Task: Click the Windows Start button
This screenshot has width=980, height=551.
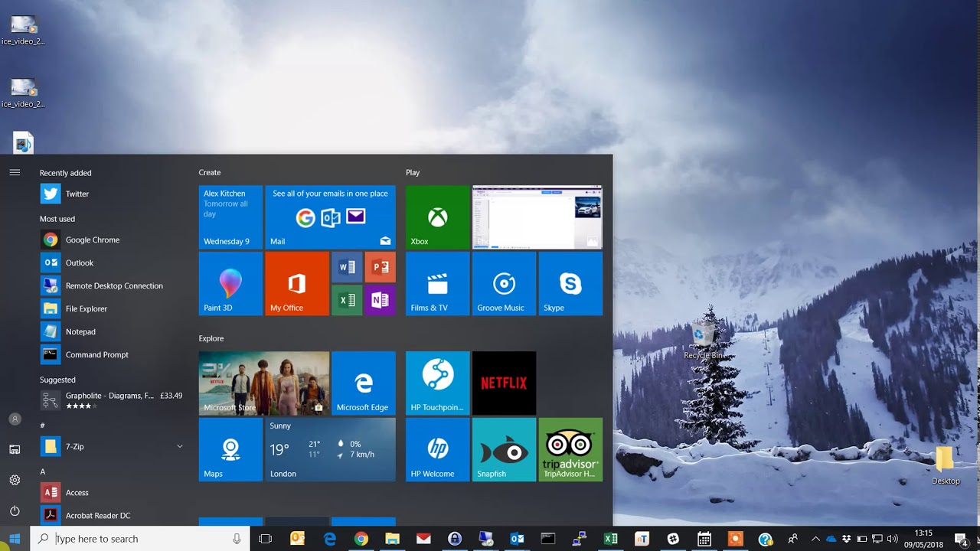Action: (x=15, y=539)
